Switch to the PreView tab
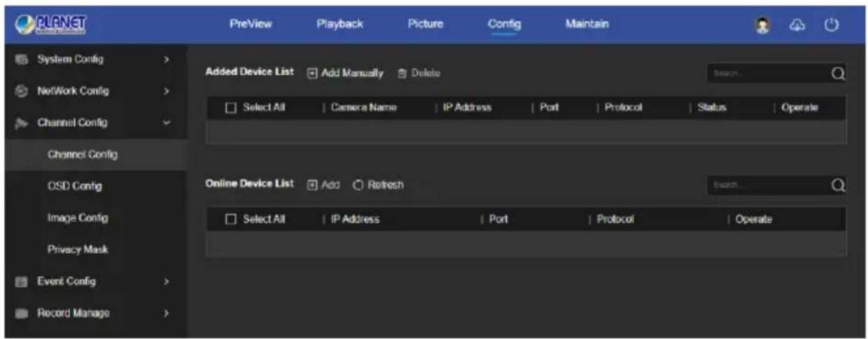 250,24
